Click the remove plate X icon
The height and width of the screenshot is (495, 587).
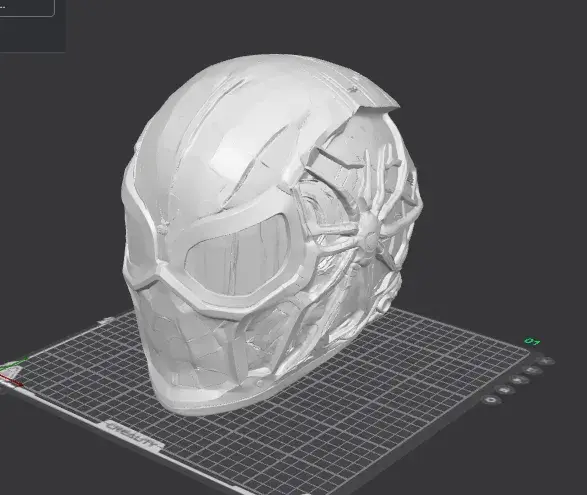pos(546,361)
